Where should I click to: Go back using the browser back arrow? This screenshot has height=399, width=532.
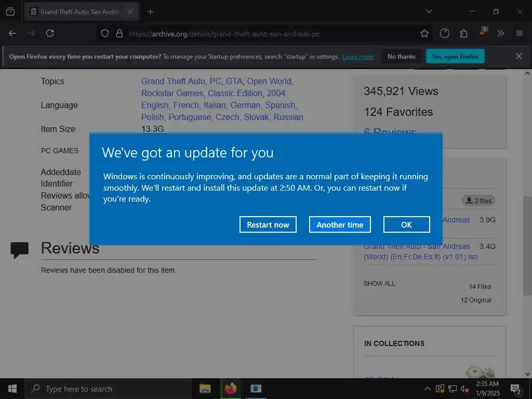coord(12,34)
